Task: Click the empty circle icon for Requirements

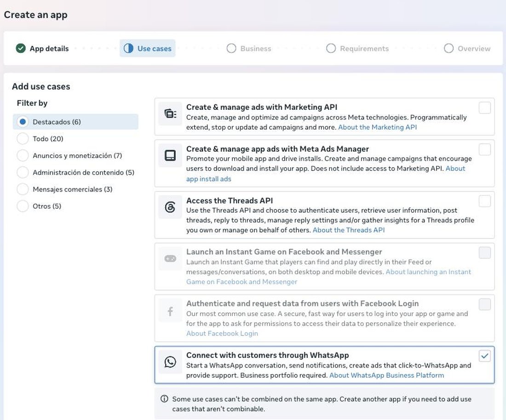Action: [331, 48]
